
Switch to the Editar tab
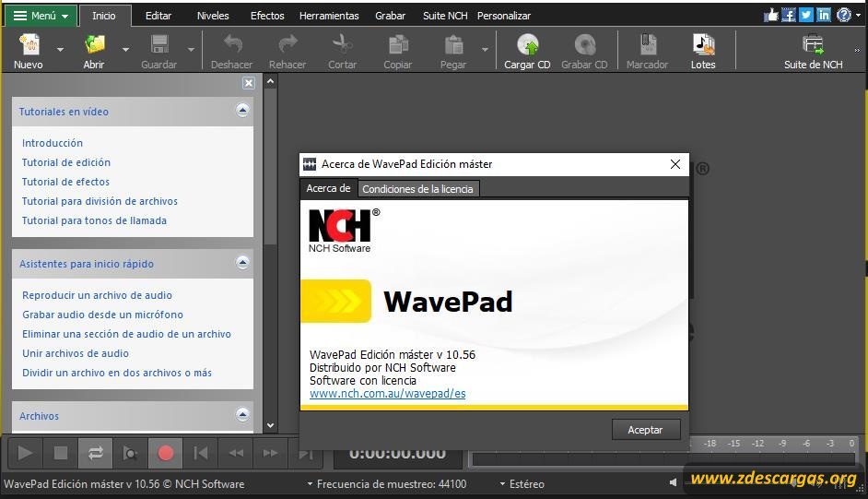(x=158, y=16)
